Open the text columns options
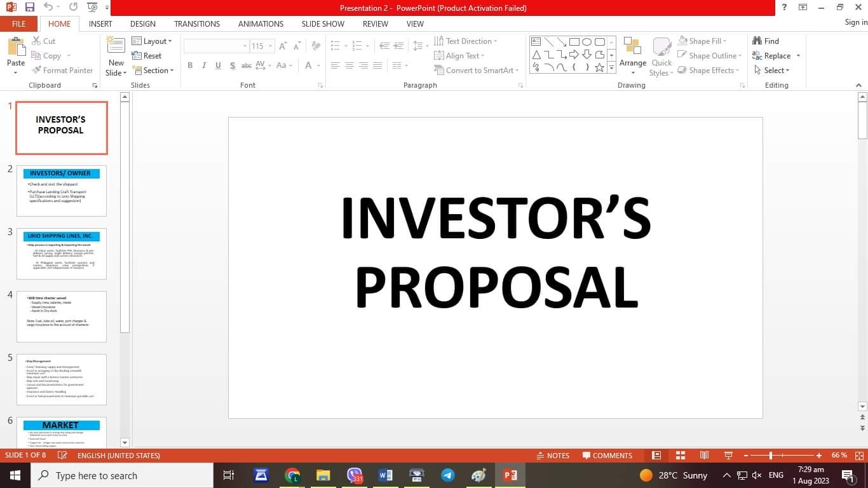Viewport: 868px width, 488px height. click(400, 65)
